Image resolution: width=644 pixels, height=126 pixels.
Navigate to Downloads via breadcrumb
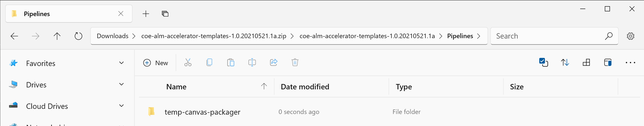(112, 36)
